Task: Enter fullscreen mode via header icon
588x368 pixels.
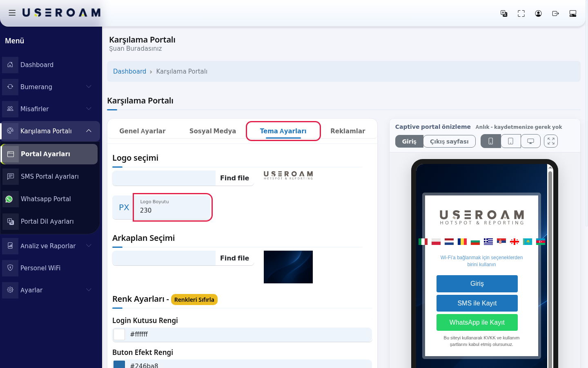Action: (x=521, y=13)
